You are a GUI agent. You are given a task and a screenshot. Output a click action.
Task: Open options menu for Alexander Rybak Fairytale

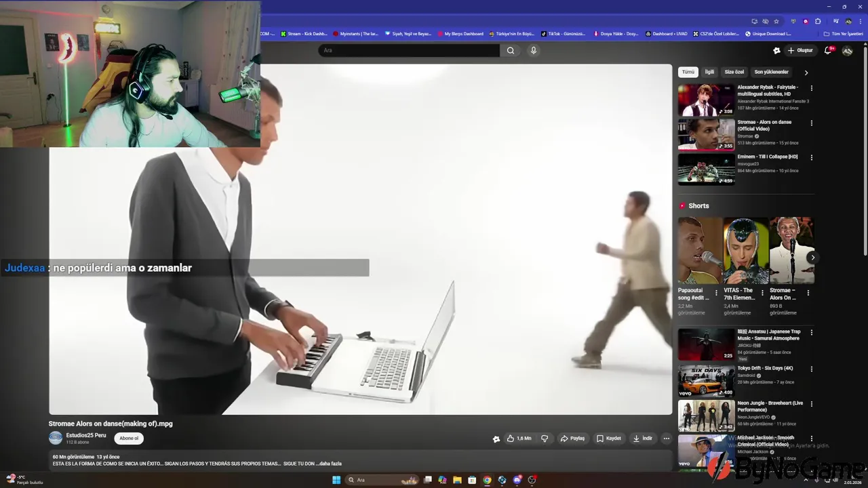click(811, 88)
